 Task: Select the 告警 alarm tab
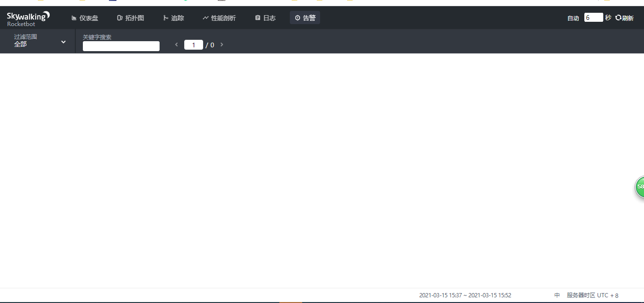(x=305, y=18)
